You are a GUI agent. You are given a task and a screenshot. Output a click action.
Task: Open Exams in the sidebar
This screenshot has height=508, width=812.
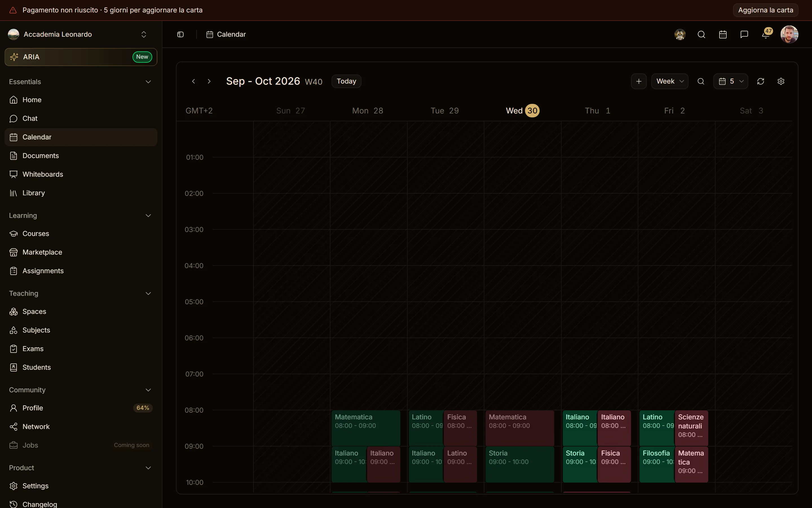point(81,349)
